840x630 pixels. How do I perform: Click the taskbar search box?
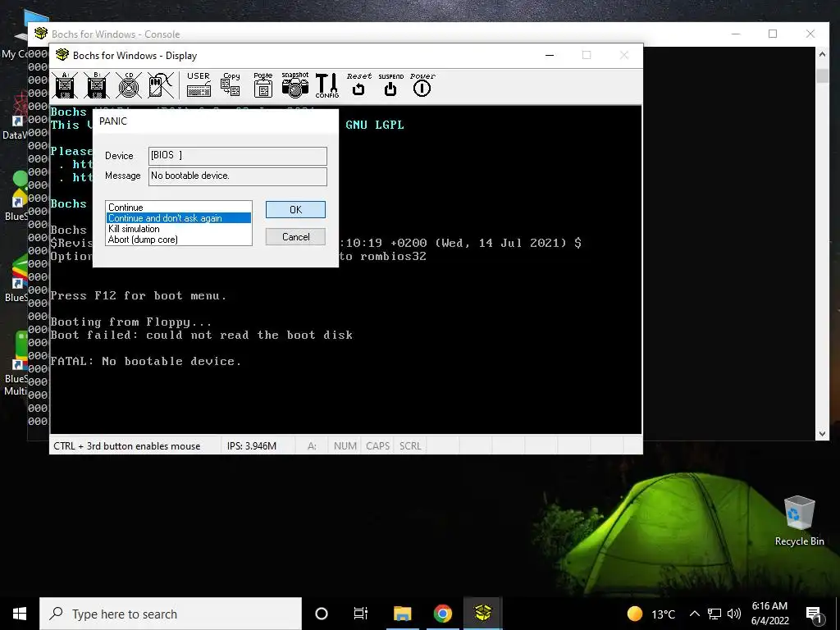[171, 614]
